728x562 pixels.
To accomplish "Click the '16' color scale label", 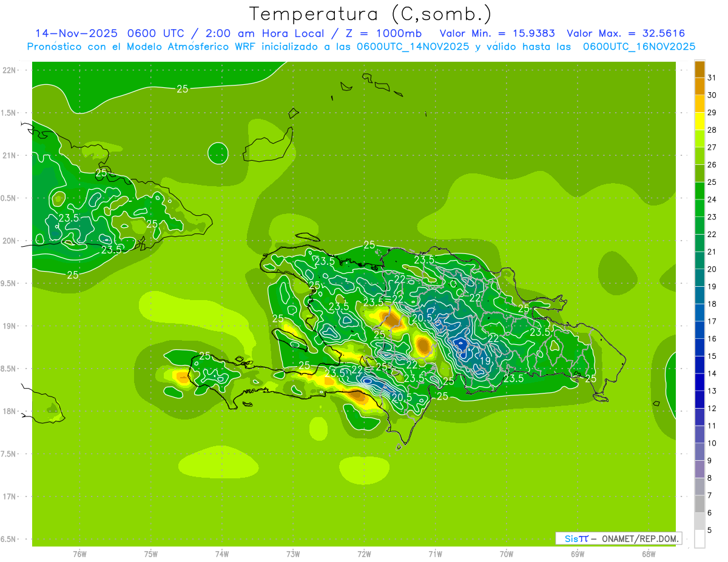I will click(712, 339).
